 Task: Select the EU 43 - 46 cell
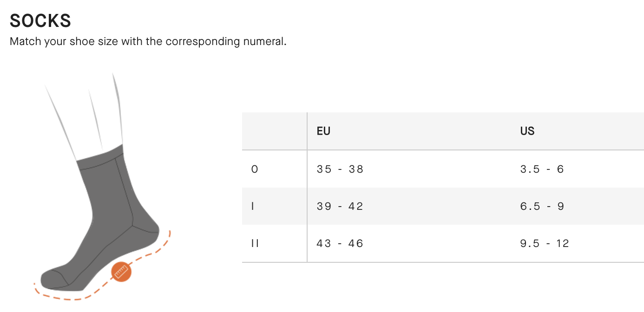point(340,243)
